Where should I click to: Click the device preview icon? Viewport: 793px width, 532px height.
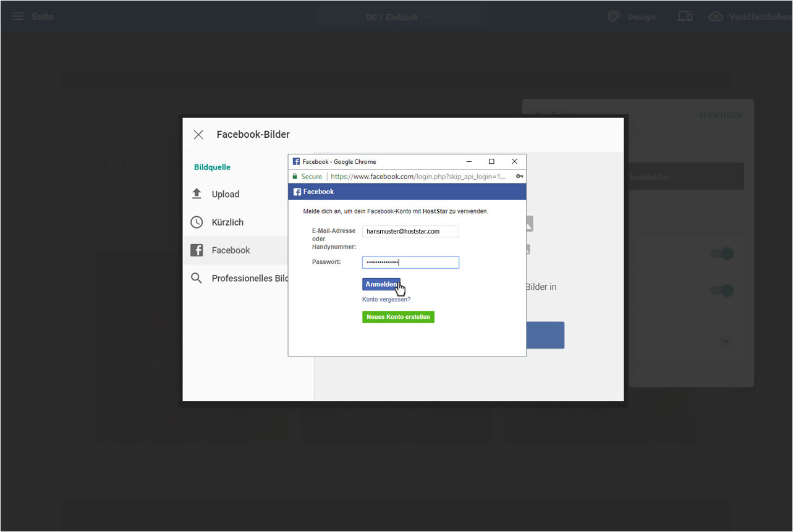[x=685, y=17]
